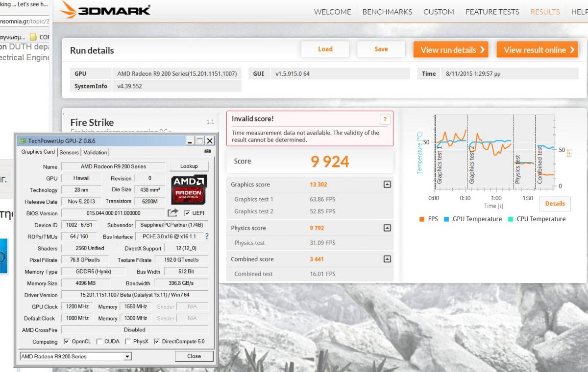Switch to the Validation tab
588x372 pixels.
click(95, 152)
